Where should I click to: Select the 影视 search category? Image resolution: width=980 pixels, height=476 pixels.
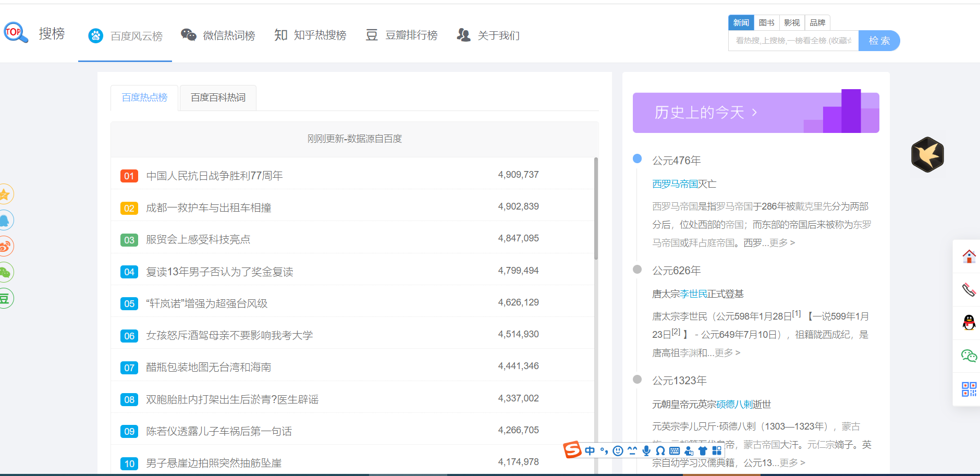[x=792, y=22]
